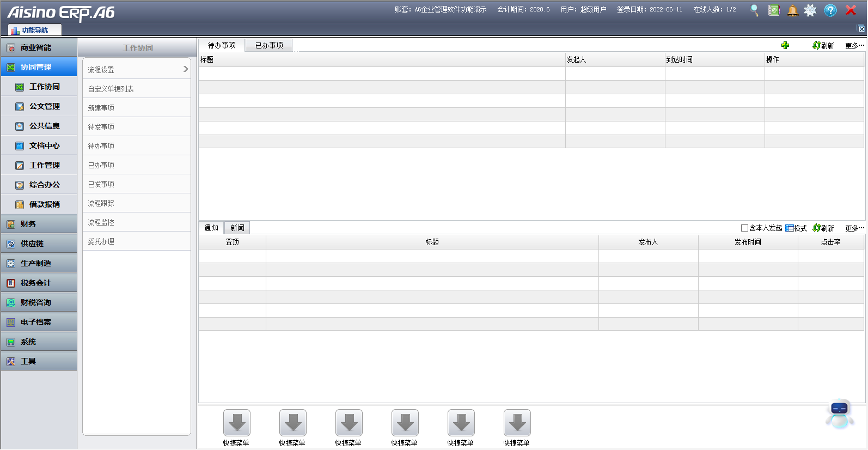Expand 更多 in the to-do panel
This screenshot has width=868, height=450.
point(854,46)
